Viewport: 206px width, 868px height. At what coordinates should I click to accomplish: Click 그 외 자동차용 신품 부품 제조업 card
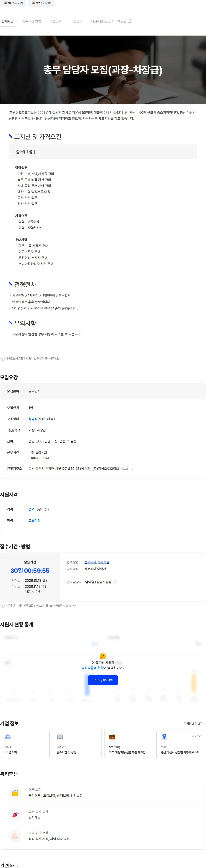click(x=129, y=744)
